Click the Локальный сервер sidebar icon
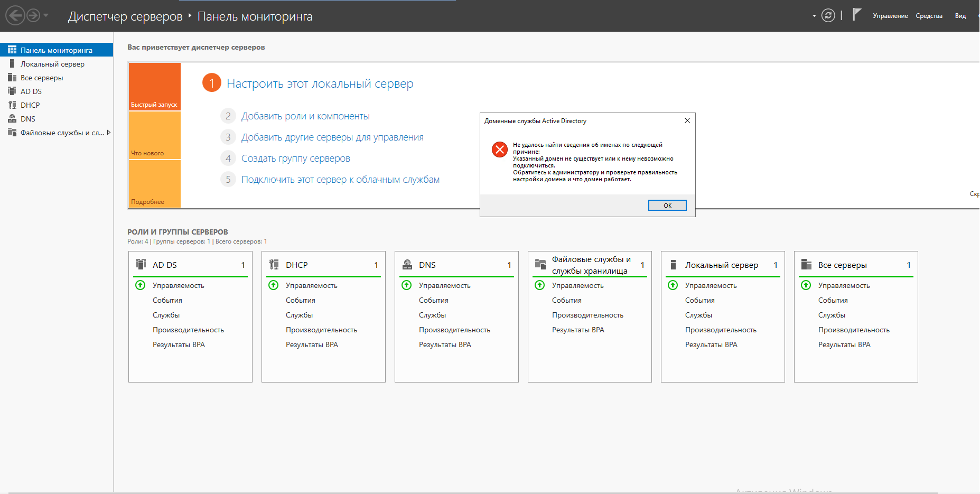Screen dimensions: 980x494 (x=12, y=63)
